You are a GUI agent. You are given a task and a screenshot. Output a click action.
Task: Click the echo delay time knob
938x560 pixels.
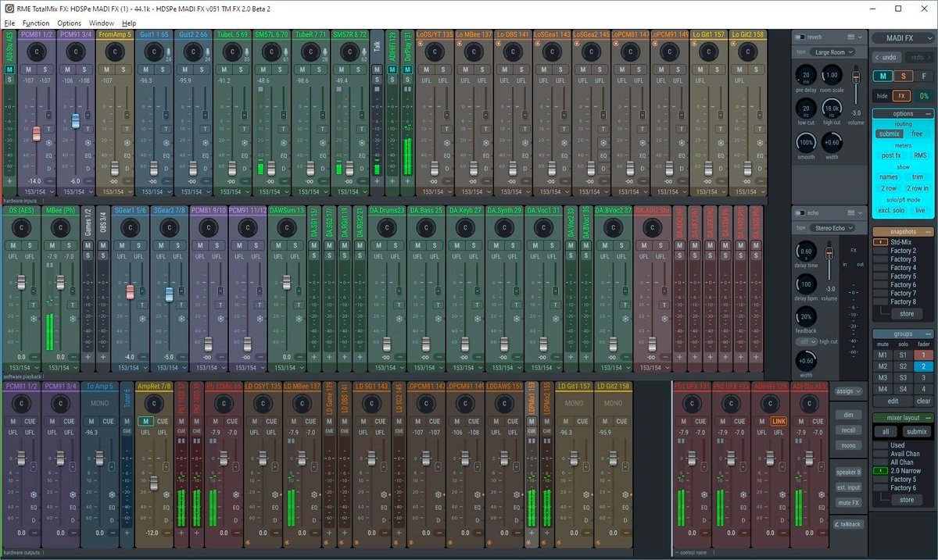(806, 251)
